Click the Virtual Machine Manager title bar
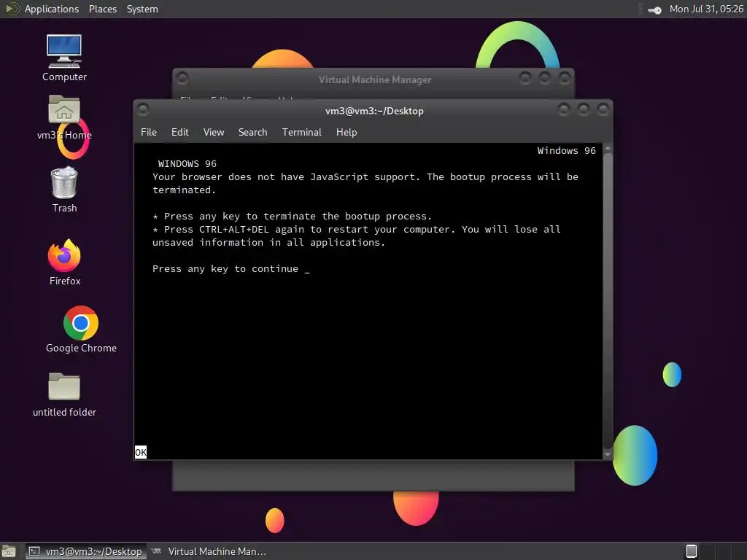The height and width of the screenshot is (560, 747). tap(374, 79)
